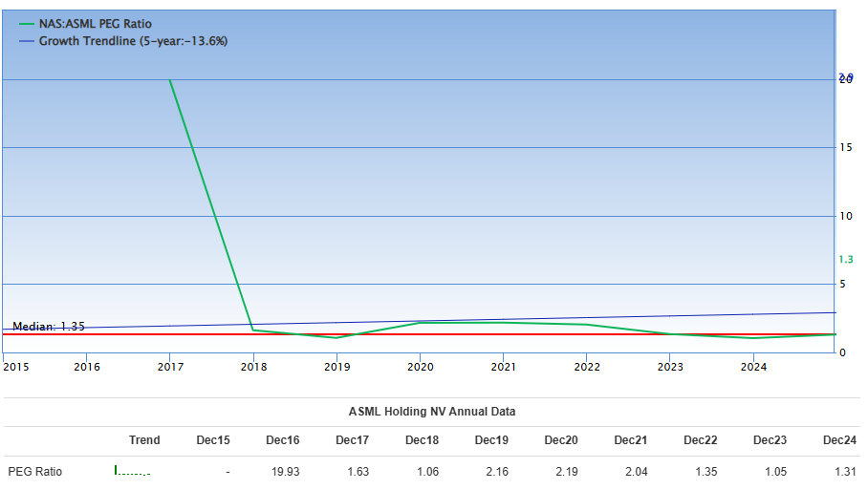Viewport: 868px width, 490px height.
Task: Click the green 1.3 current value label
Action: click(x=846, y=260)
